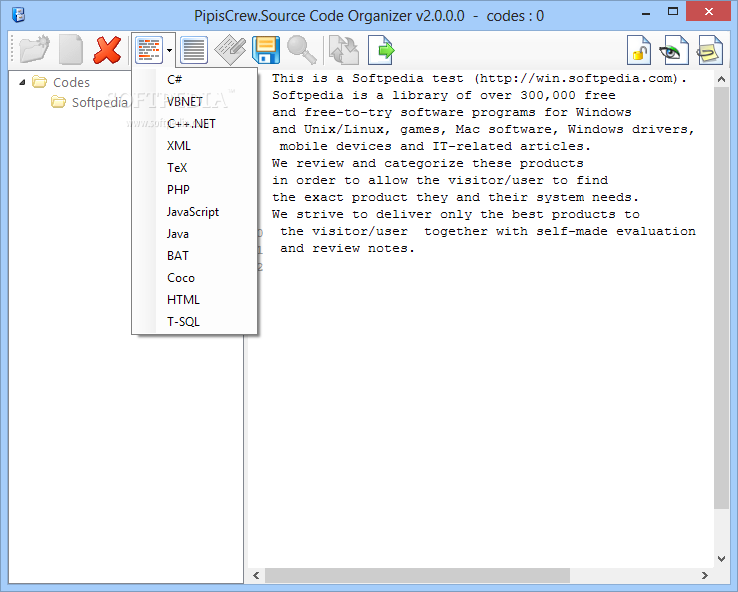Click the new folder toolbar icon
Image resolution: width=738 pixels, height=592 pixels.
click(34, 49)
